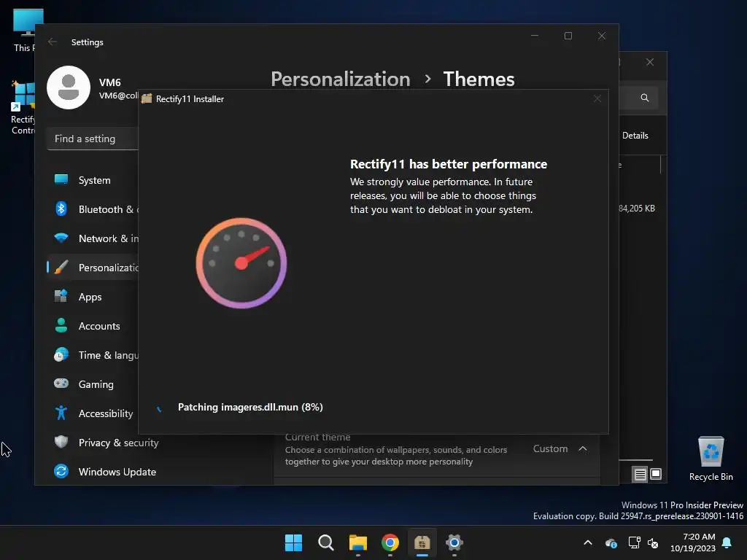
Task: Click the Accessibility figure icon
Action: 61,413
